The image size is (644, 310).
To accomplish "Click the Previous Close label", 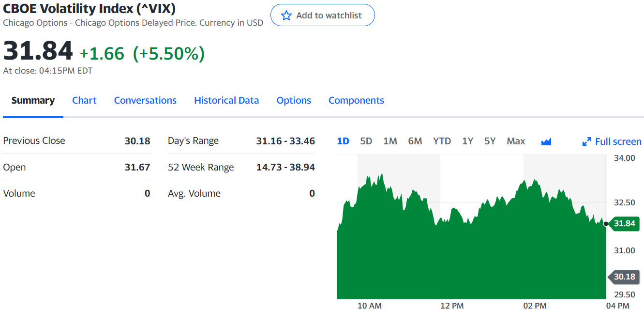I will click(34, 140).
